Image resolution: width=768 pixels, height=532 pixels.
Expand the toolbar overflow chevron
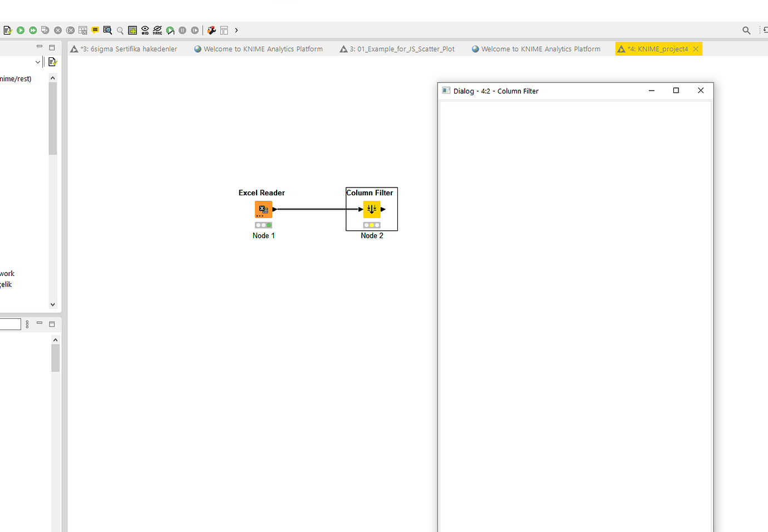point(236,30)
